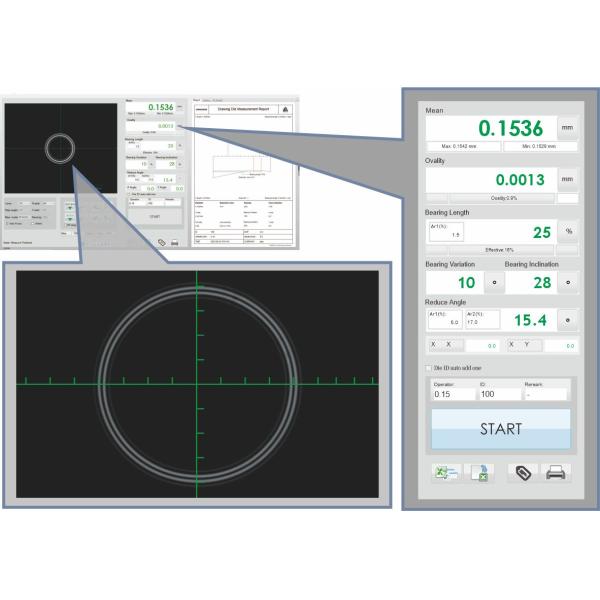This screenshot has height=600, width=600.
Task: Click the ID input field showing 100
Action: click(498, 394)
